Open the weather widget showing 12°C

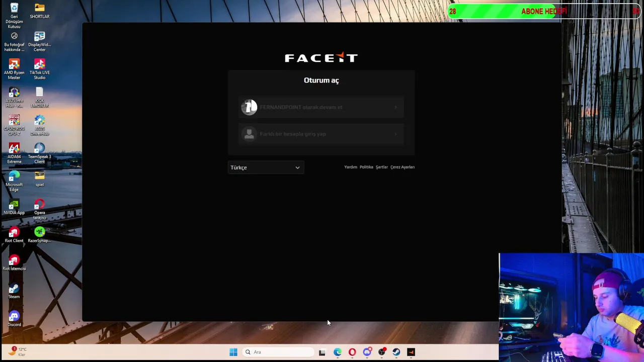click(17, 351)
